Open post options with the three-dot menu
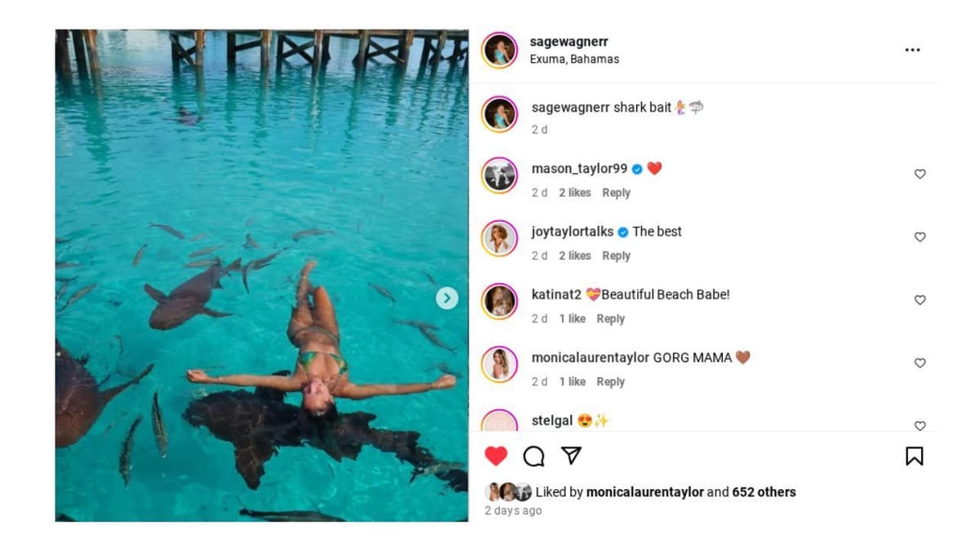Viewport: 980px width, 551px height. 912,49
